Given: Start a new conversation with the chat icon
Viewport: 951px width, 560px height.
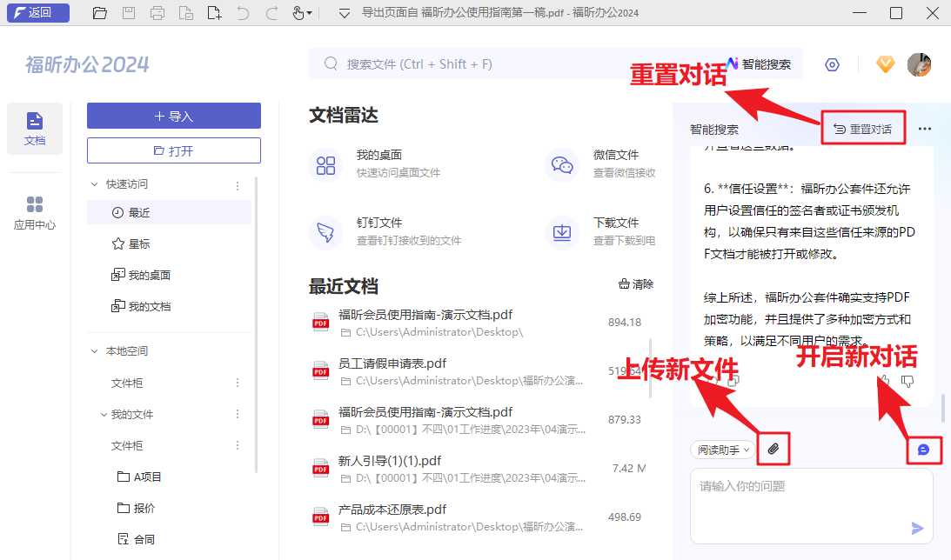Looking at the screenshot, I should coord(924,450).
